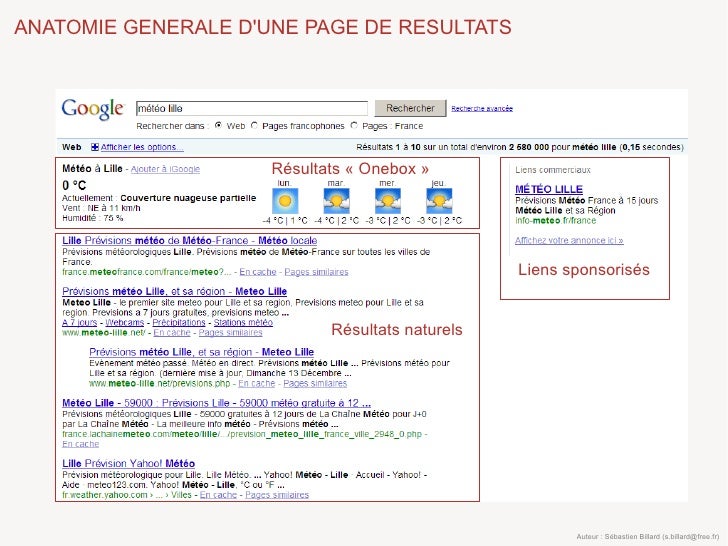Open Météo Lille - 59000 result
Viewport: 728px width, 546px height.
(216, 403)
